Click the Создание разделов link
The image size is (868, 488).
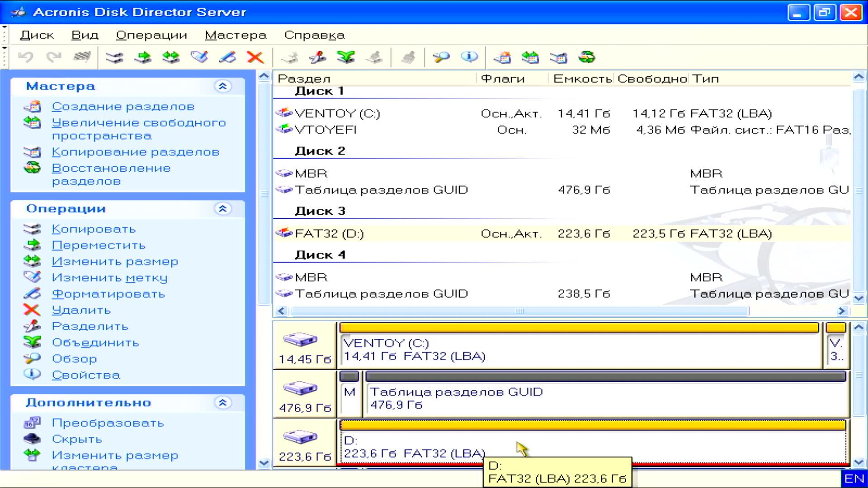point(123,107)
